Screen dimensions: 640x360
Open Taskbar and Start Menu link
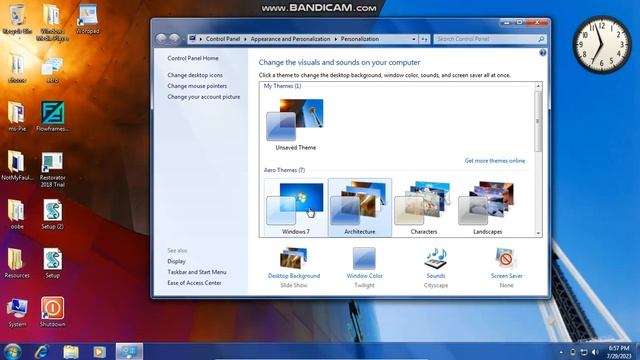tap(197, 272)
